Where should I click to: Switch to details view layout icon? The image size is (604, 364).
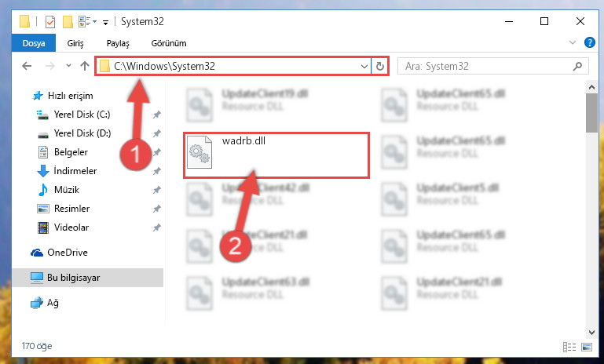tap(569, 347)
